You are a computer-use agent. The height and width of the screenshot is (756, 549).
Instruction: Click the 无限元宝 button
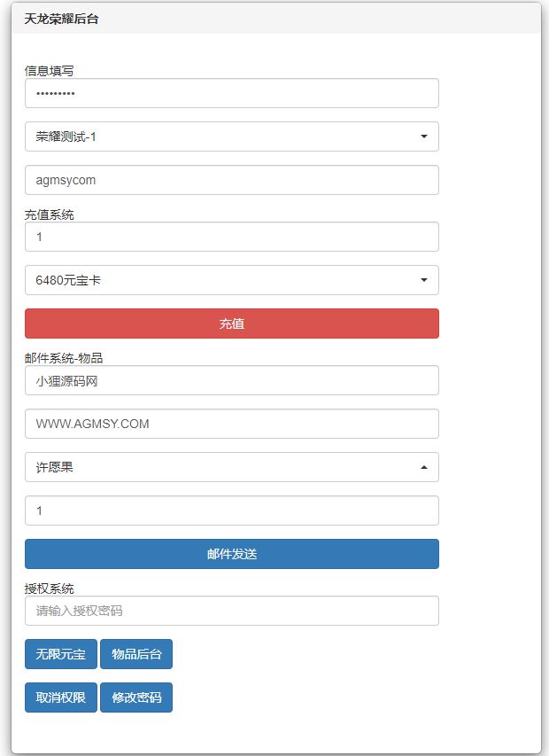tap(61, 654)
